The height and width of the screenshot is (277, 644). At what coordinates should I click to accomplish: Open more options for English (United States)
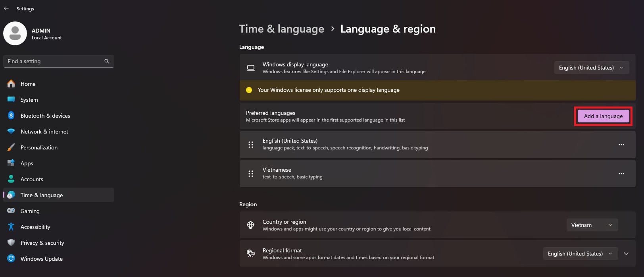point(621,145)
